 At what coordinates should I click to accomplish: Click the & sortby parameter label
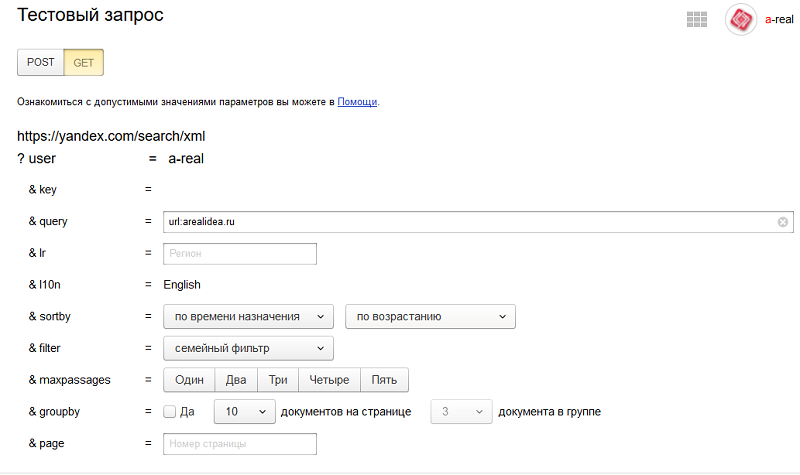pos(49,316)
